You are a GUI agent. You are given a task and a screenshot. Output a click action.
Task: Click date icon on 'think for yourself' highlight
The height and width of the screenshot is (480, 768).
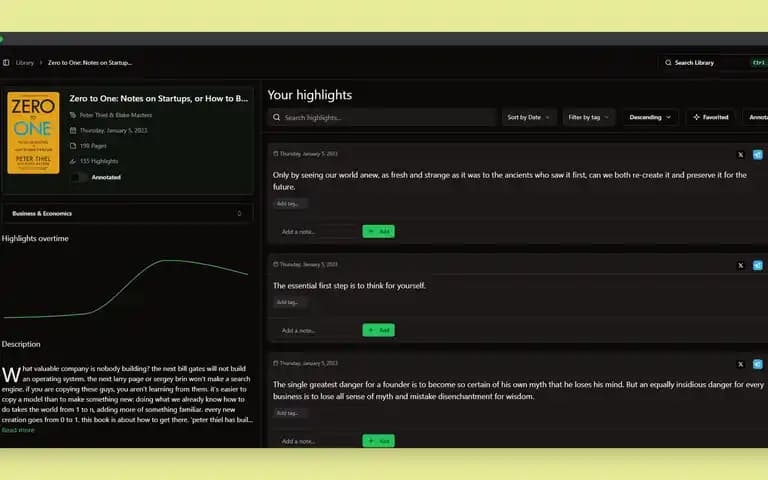pos(276,264)
